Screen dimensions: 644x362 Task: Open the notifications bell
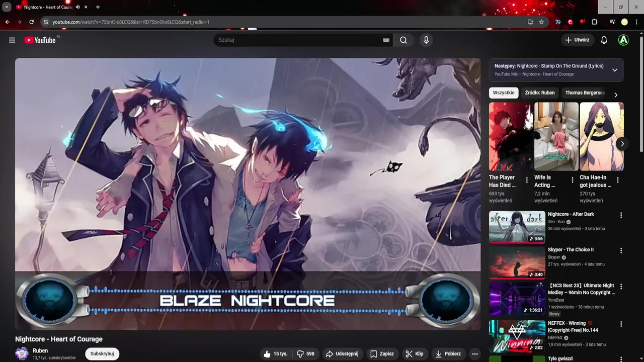tap(604, 40)
